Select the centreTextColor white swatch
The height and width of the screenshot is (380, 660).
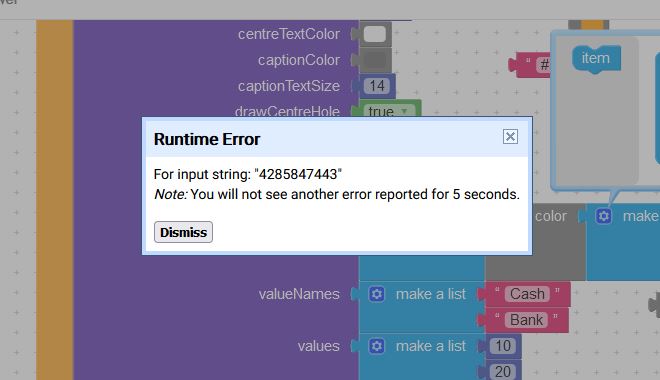point(375,34)
